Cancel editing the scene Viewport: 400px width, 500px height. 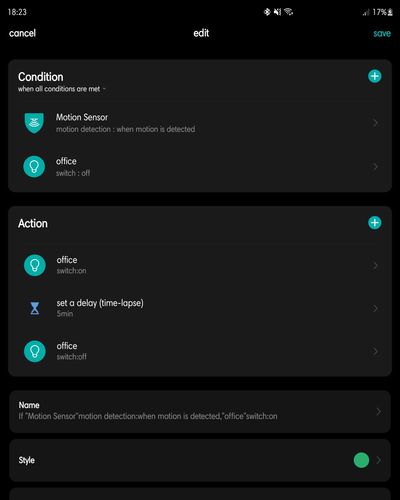point(22,33)
